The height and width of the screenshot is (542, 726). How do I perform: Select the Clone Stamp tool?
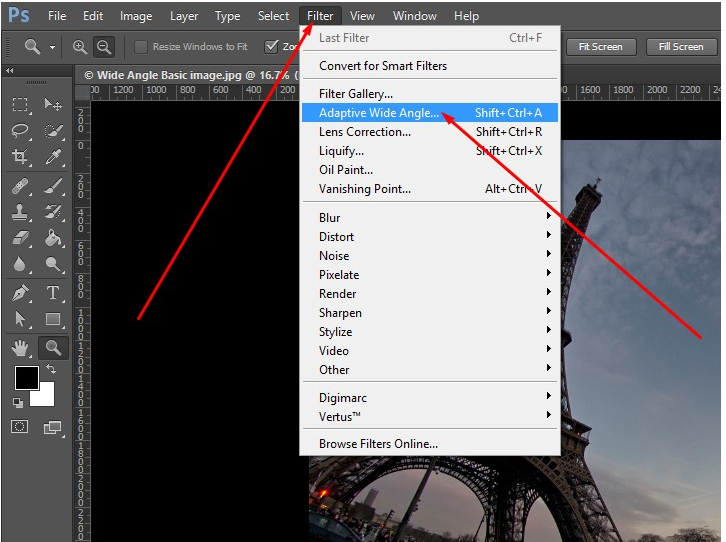tap(20, 212)
